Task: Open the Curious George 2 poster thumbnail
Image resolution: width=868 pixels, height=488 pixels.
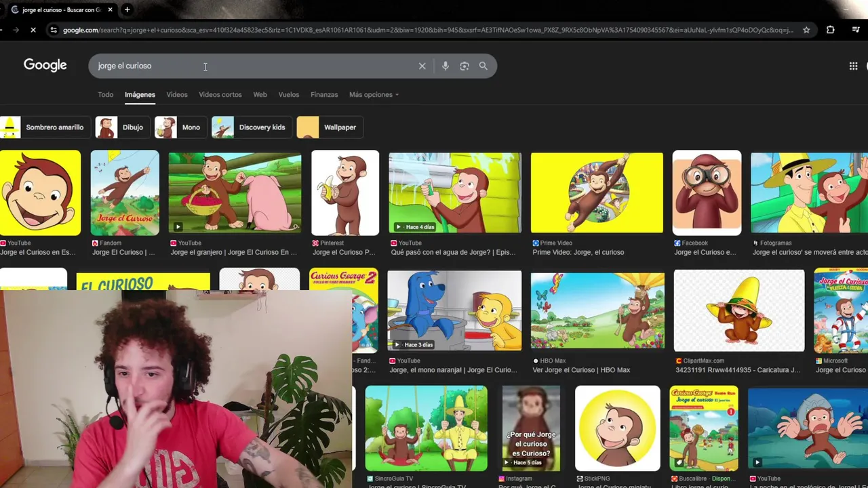Action: [x=344, y=310]
